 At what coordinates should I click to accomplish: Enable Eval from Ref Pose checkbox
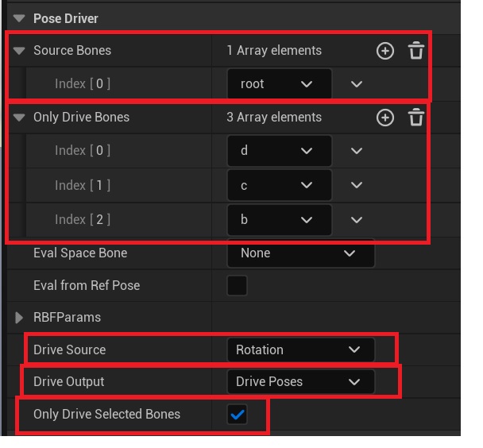237,285
